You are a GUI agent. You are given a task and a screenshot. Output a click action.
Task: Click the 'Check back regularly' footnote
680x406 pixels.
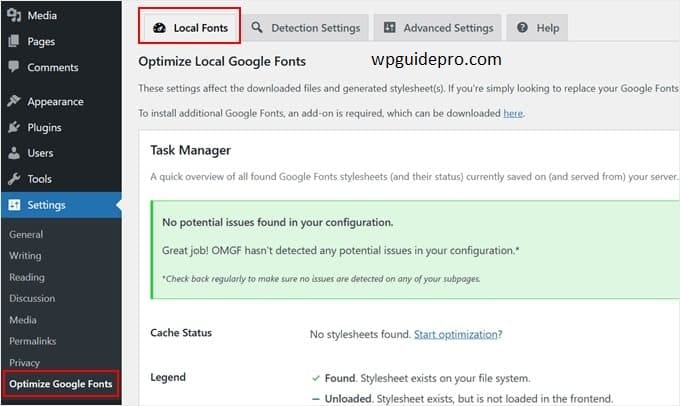[321, 278]
